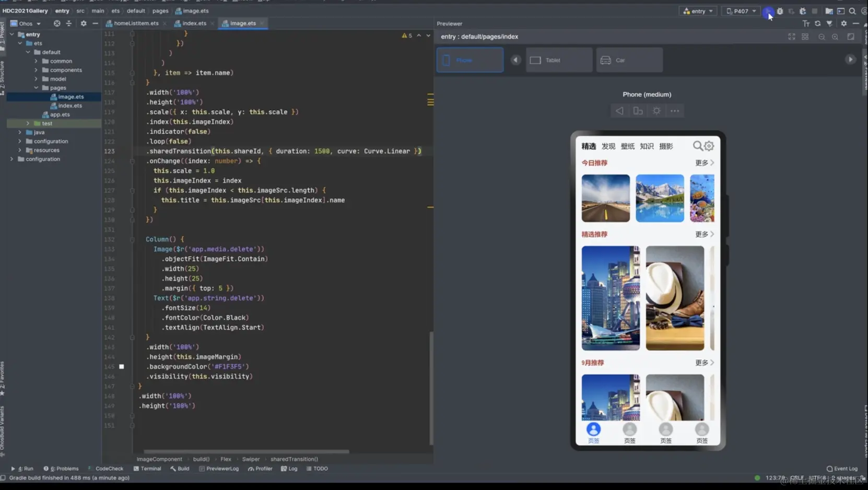Rotate the previewed phone device
Image resolution: width=868 pixels, height=490 pixels.
[x=638, y=111]
